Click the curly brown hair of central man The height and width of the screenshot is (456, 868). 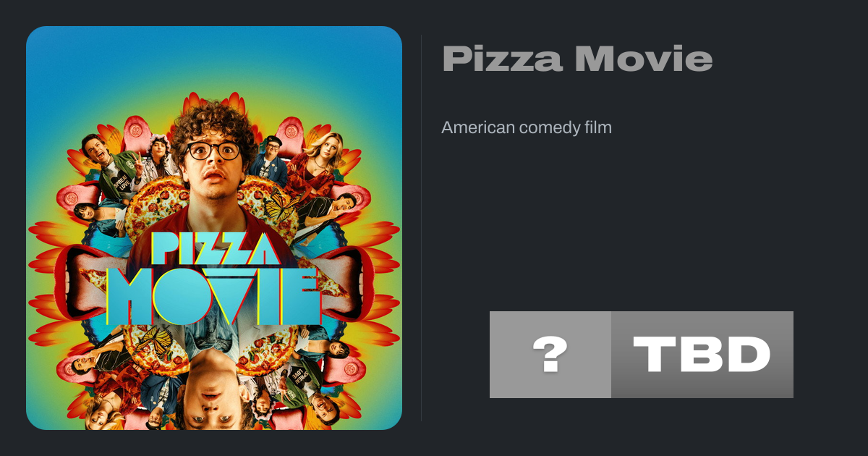[x=213, y=123]
